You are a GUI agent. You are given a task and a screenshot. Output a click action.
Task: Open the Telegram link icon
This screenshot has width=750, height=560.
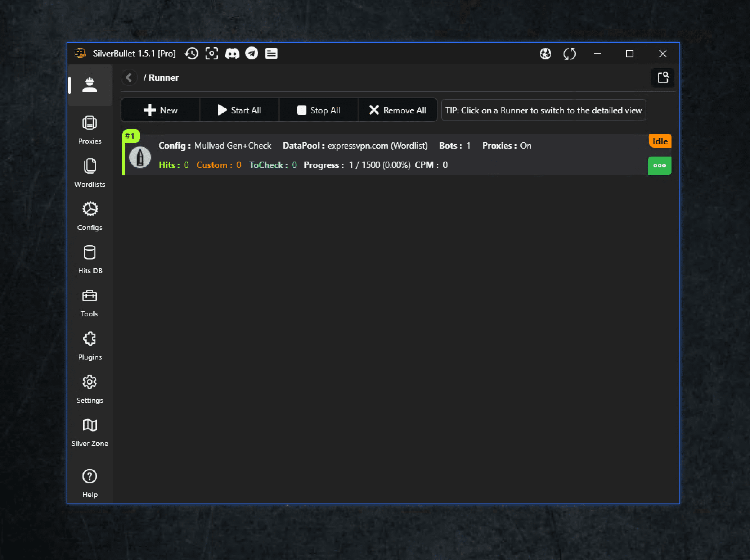tap(252, 54)
